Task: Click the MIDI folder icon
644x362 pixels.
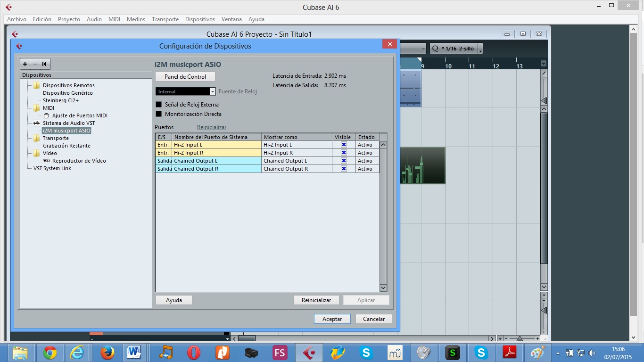Action: [37, 108]
